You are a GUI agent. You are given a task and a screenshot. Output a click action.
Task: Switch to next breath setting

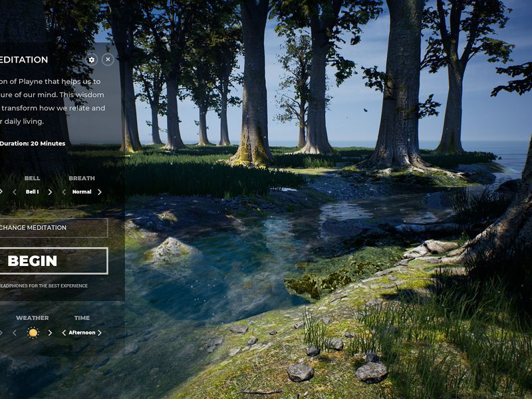pyautogui.click(x=99, y=192)
